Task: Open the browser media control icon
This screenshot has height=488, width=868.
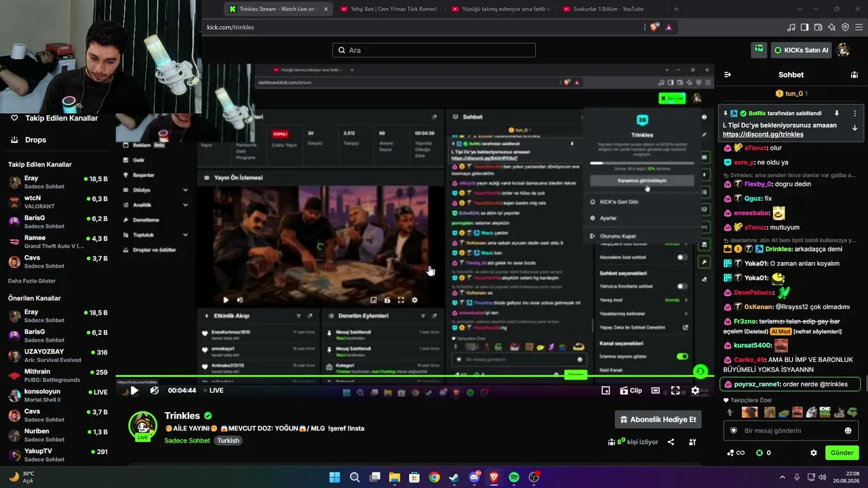Action: 791,27
